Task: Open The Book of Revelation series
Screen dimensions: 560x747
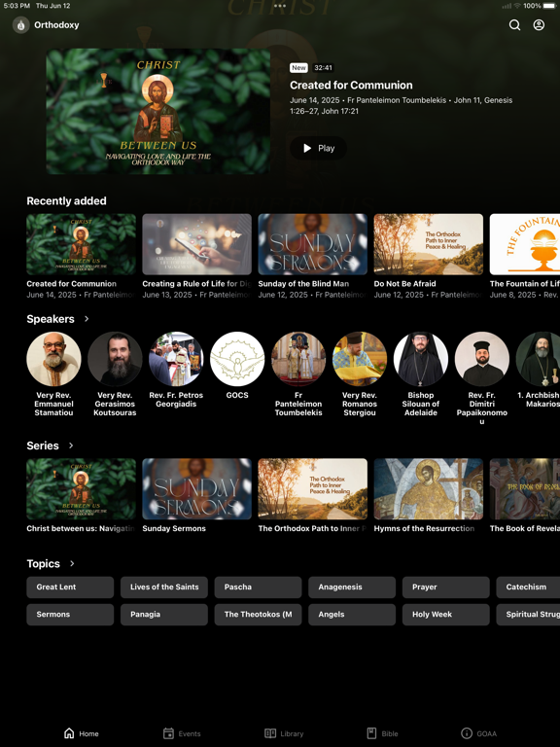Action: [525, 489]
